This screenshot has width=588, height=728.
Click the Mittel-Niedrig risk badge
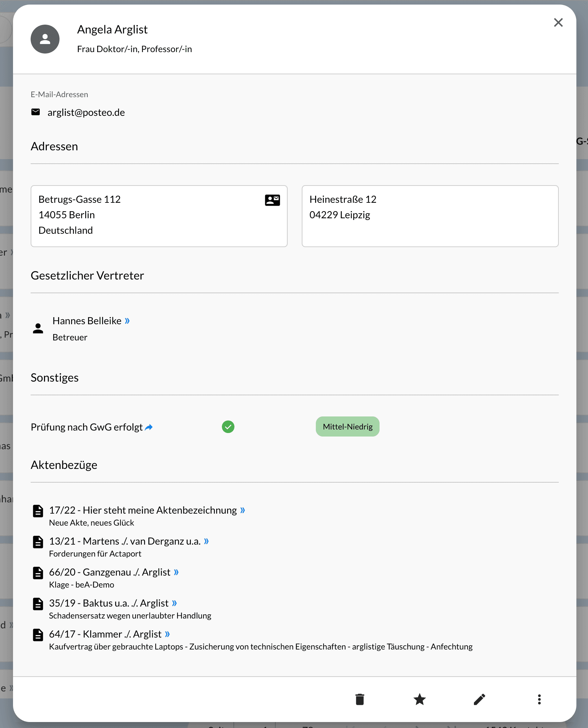(x=348, y=427)
